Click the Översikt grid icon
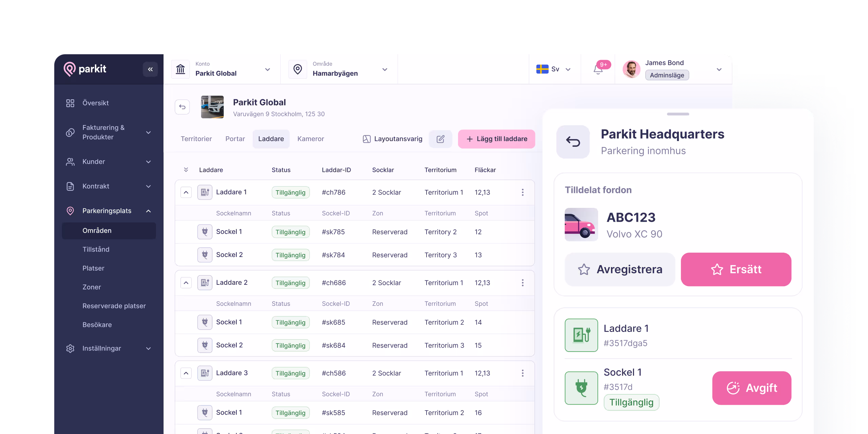 point(70,103)
